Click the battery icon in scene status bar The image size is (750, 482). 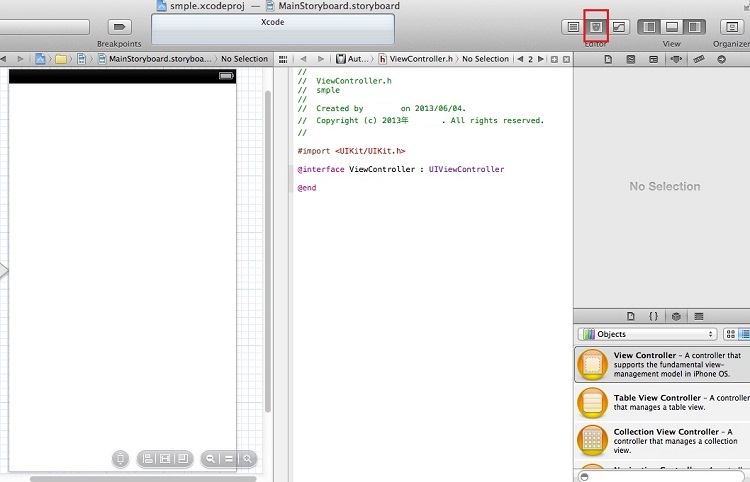point(226,76)
